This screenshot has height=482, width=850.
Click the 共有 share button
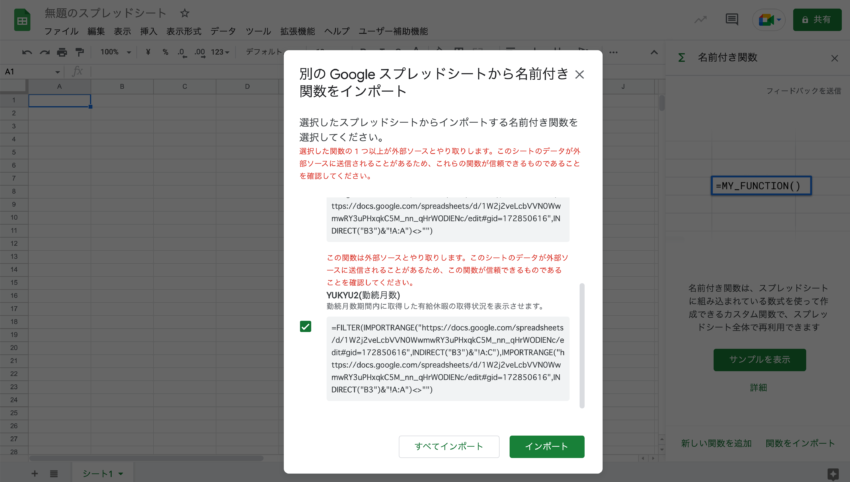[x=817, y=19]
